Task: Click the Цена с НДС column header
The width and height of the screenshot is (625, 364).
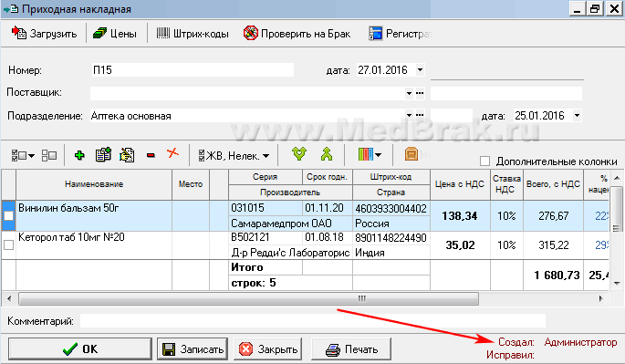Action: pyautogui.click(x=460, y=184)
